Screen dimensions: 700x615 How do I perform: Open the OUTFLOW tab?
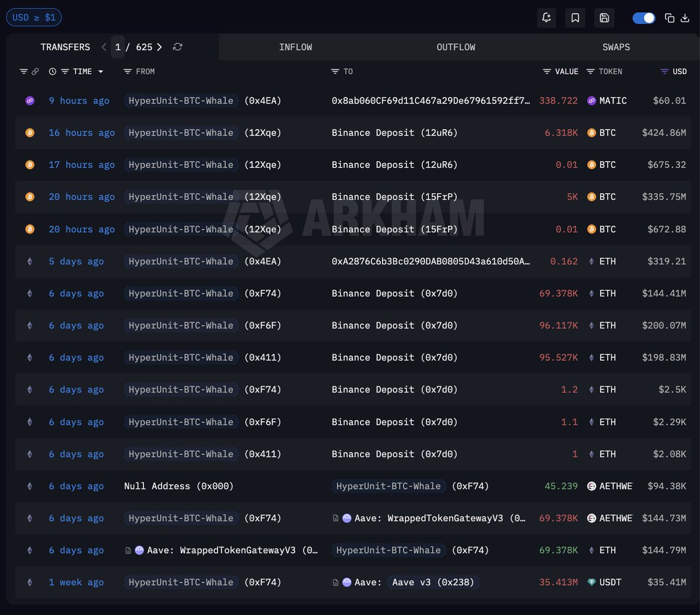coord(456,47)
